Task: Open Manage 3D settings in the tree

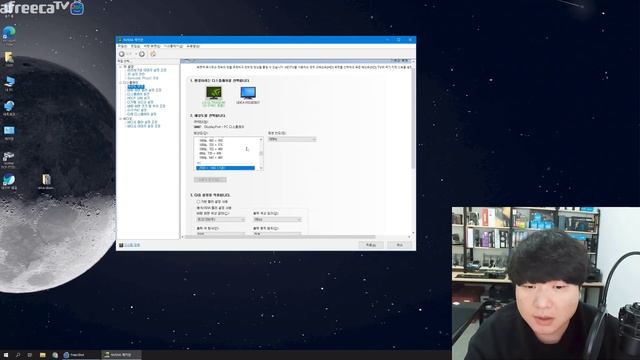Action: (x=136, y=74)
